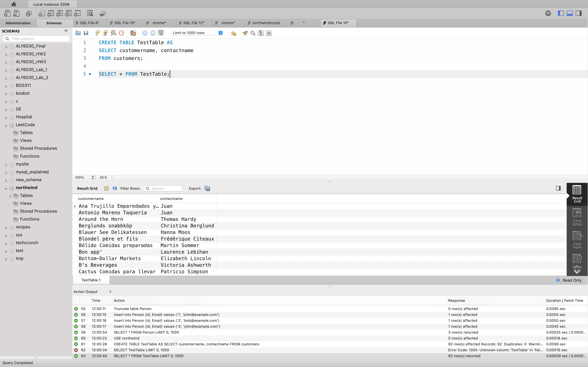Click the TestTable 1 result tab
The image size is (588, 367).
point(91,280)
